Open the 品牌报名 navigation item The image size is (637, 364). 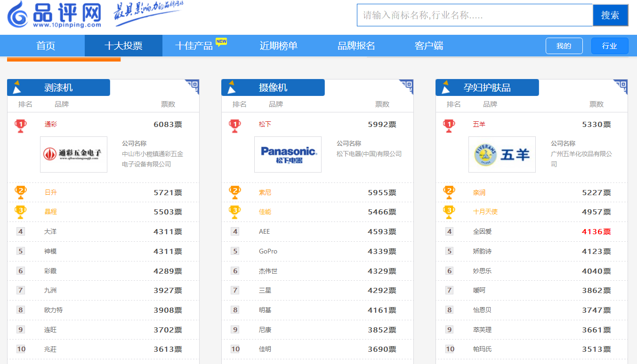(x=356, y=46)
